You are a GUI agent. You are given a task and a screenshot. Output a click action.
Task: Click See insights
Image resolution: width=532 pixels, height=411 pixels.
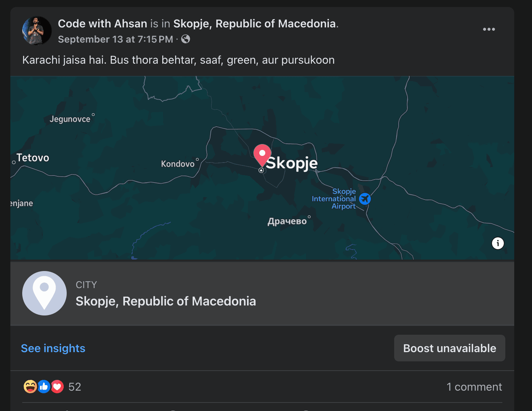(53, 348)
